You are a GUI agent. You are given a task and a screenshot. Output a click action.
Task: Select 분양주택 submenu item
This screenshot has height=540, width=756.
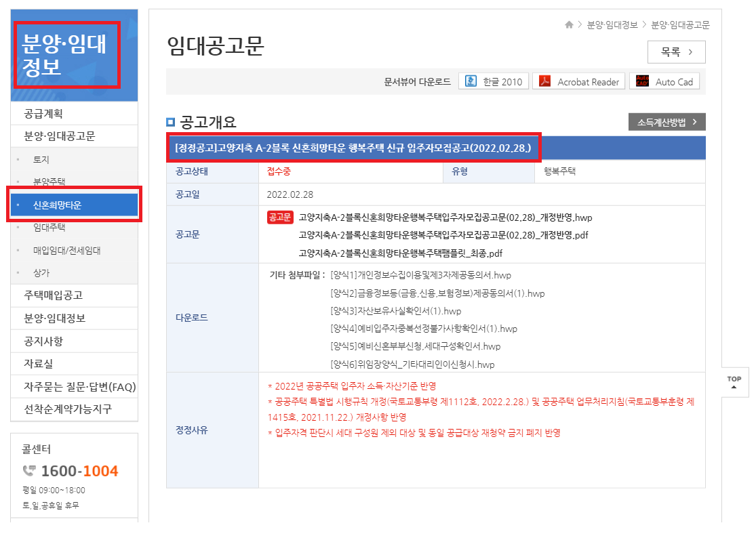(x=75, y=182)
